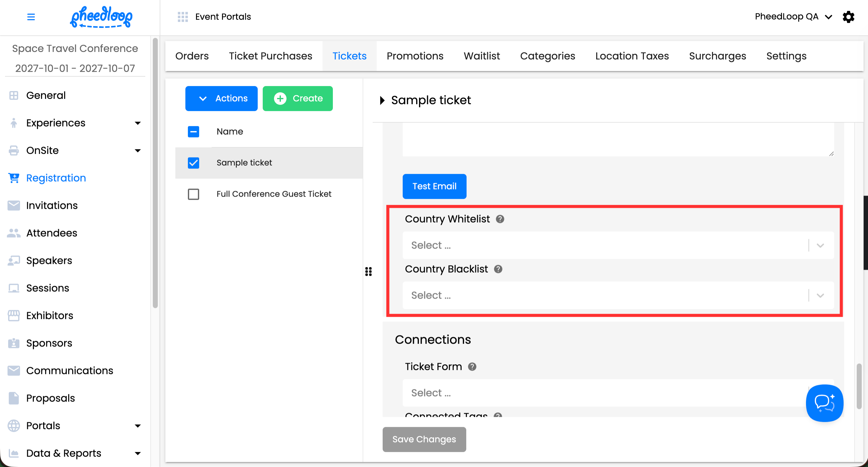868x467 pixels.
Task: Click the panel resize drag handle
Action: point(368,271)
